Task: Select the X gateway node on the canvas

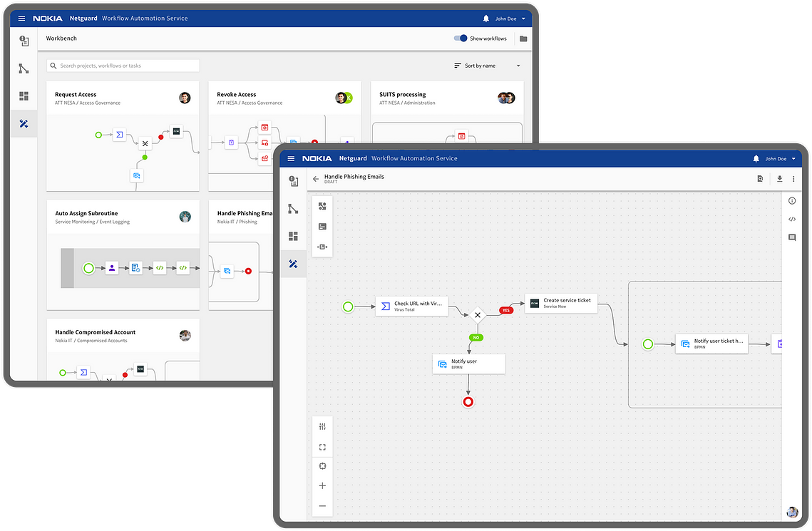Action: coord(478,314)
